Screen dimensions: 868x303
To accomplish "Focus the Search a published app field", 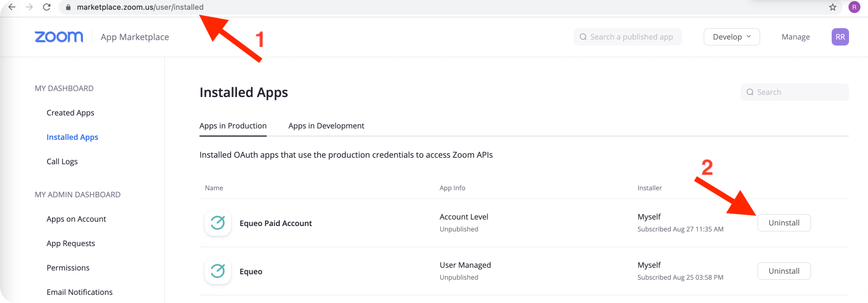I will click(628, 37).
